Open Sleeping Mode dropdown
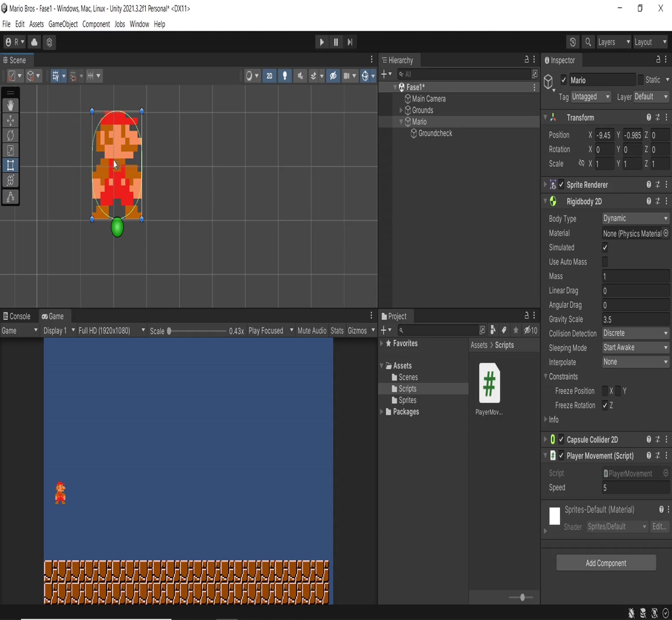This screenshot has height=620, width=672. 636,348
